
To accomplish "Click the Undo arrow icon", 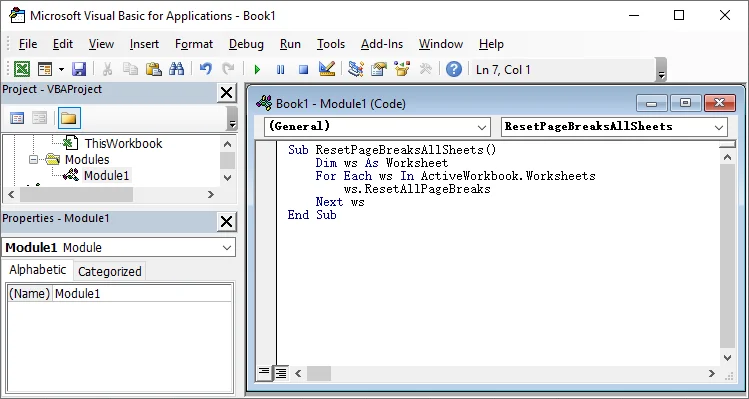I will tap(206, 69).
